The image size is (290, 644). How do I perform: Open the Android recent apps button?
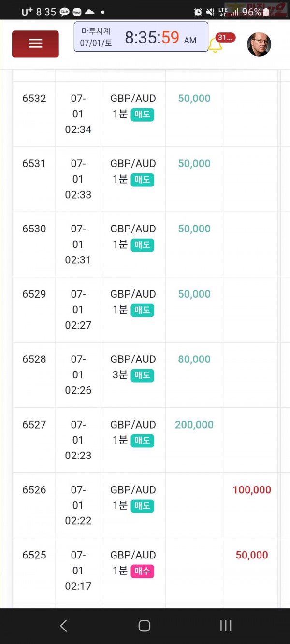click(x=226, y=626)
